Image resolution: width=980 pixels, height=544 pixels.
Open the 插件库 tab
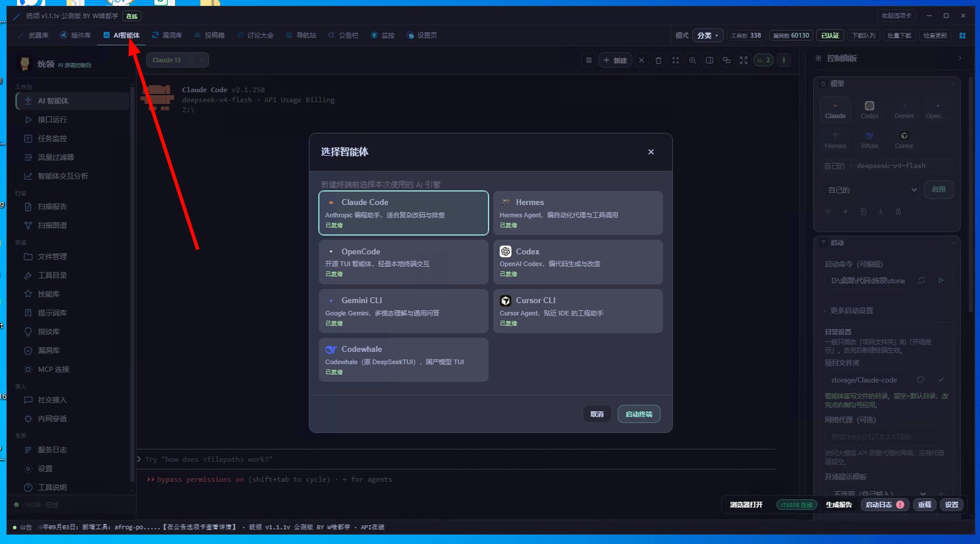(x=76, y=35)
